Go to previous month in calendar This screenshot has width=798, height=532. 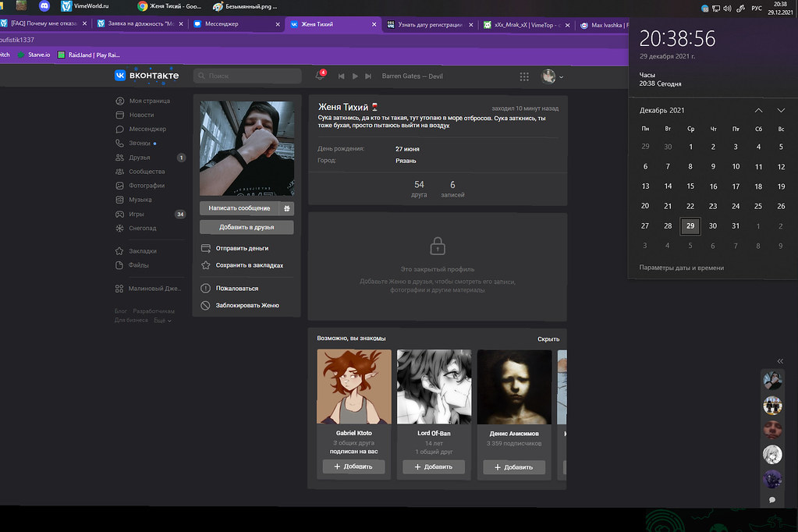[758, 110]
